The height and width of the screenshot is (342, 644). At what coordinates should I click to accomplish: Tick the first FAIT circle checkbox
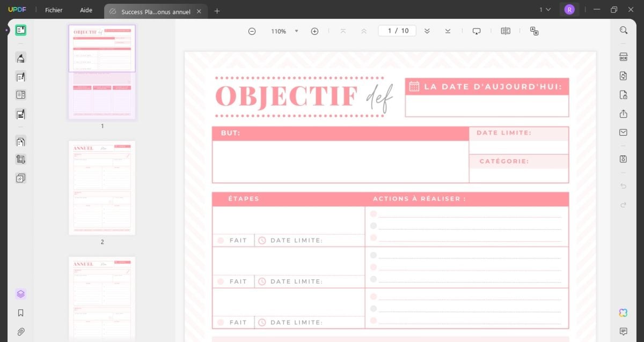(221, 241)
